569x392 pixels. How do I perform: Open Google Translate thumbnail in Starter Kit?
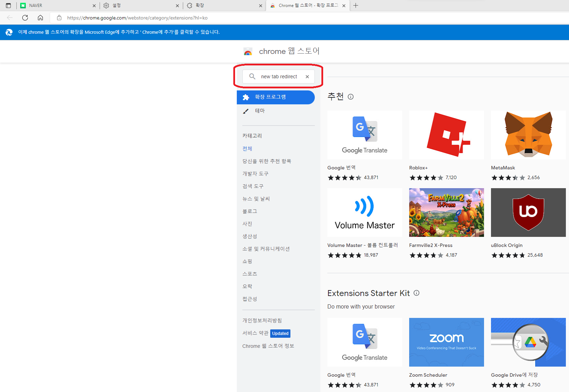365,342
